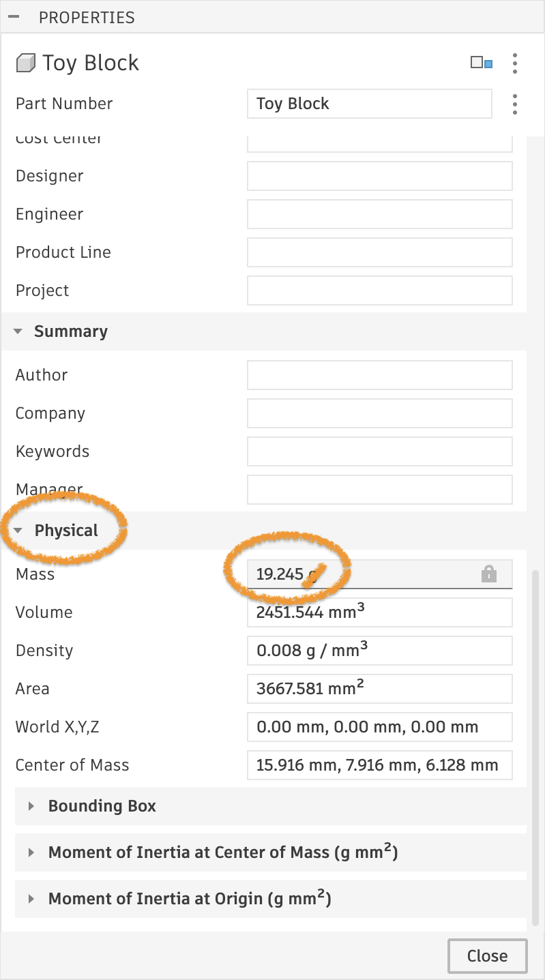The image size is (545, 980).
Task: Click the PROPERTIES header title
Action: (x=87, y=18)
